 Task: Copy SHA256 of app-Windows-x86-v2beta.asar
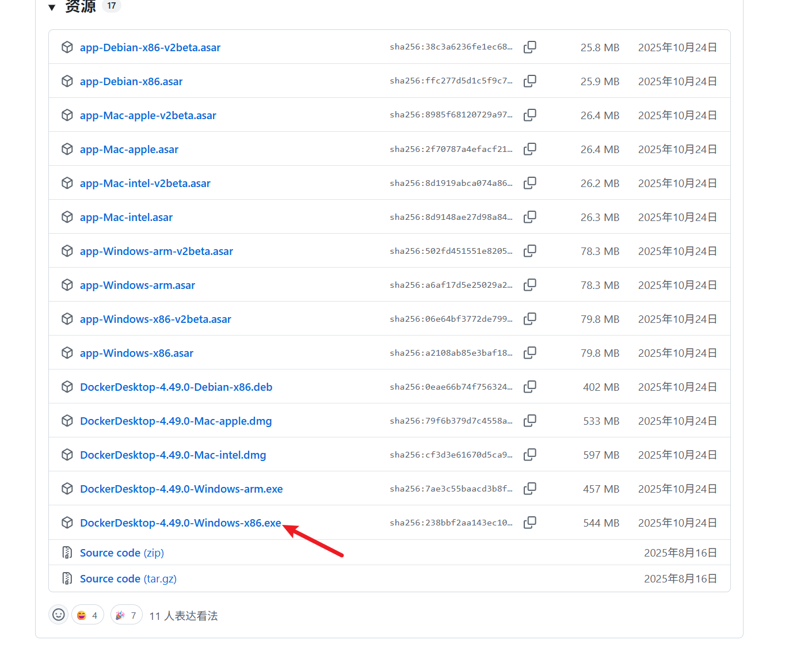coord(530,319)
